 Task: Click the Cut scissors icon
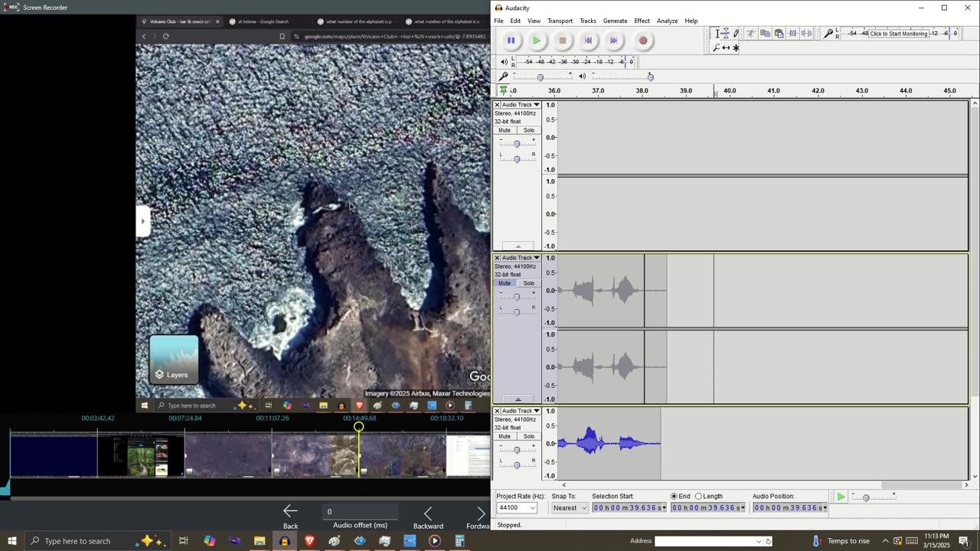[x=751, y=34]
